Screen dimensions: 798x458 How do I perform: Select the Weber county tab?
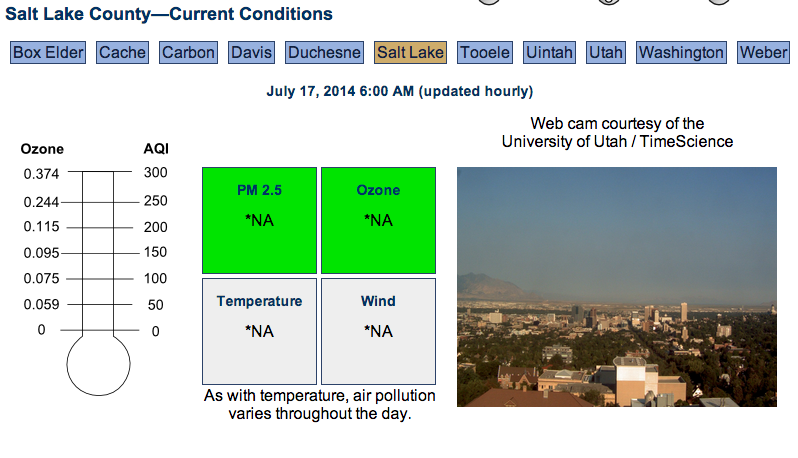763,52
